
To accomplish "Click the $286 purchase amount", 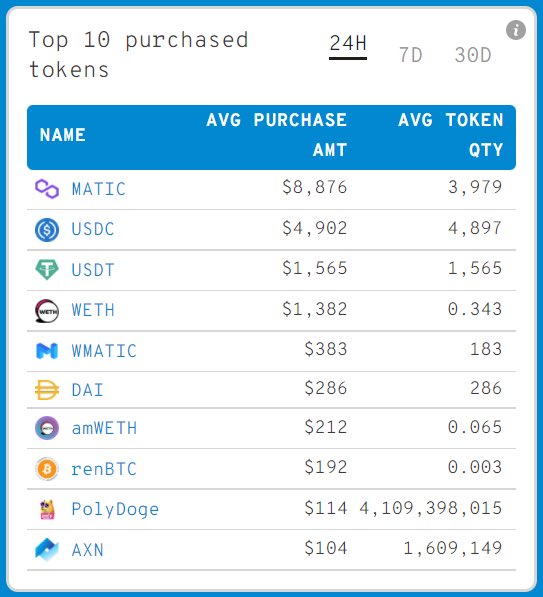I will (x=326, y=389).
